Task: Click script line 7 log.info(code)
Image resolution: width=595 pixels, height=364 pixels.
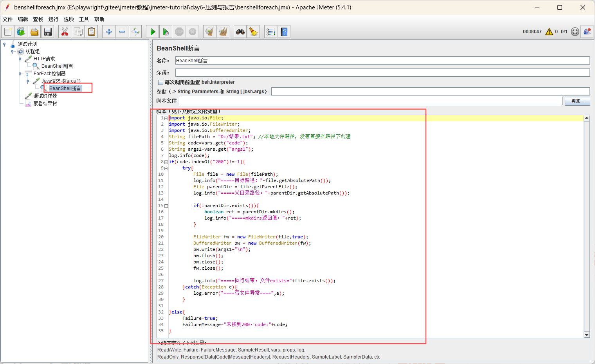Action: (189, 155)
